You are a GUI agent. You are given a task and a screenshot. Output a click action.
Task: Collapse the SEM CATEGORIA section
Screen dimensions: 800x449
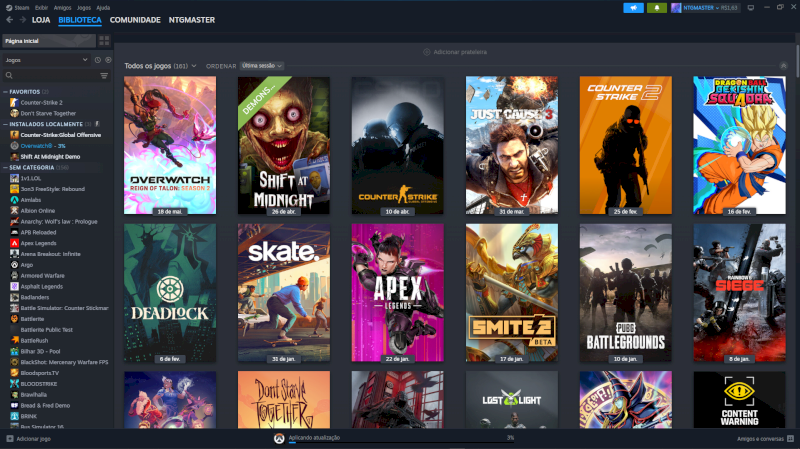point(5,167)
